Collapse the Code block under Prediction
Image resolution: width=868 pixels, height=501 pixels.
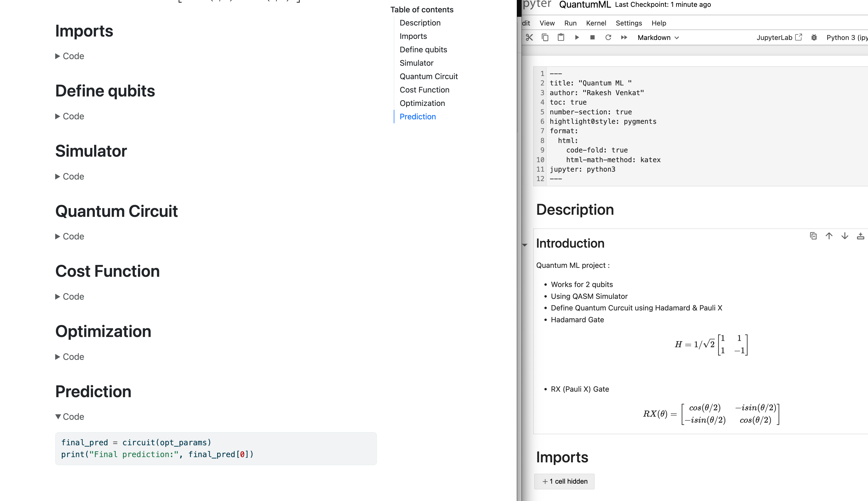point(70,417)
